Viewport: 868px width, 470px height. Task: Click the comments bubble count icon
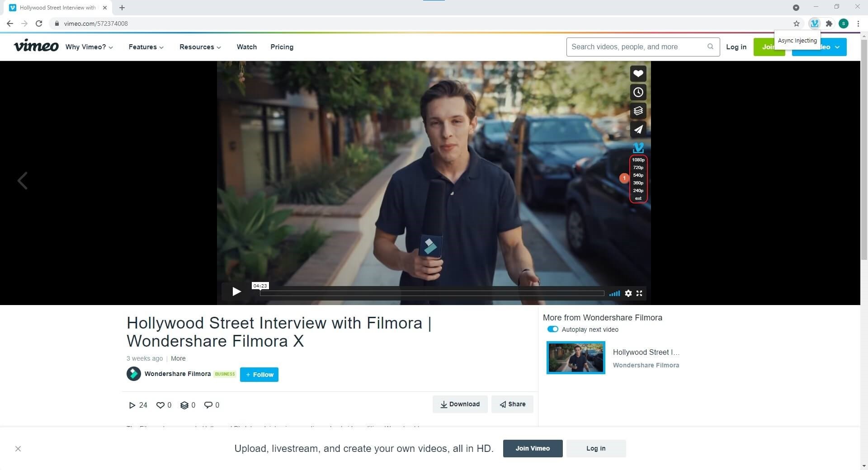pos(208,405)
